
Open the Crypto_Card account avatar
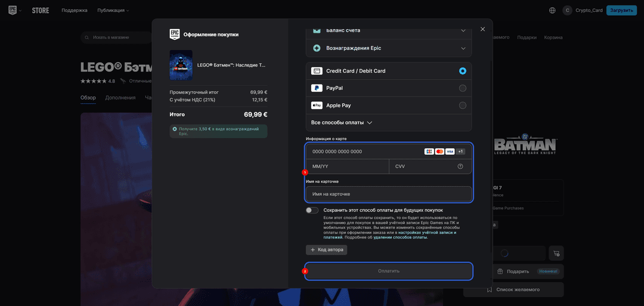(567, 10)
